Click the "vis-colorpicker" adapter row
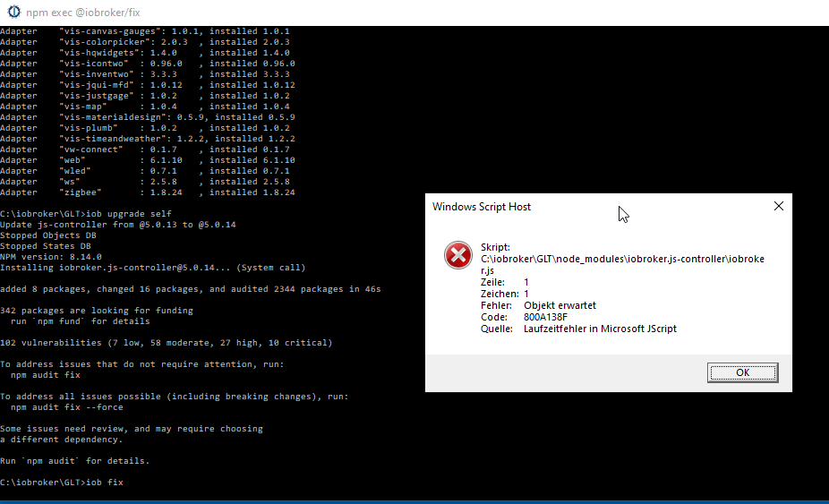 click(145, 42)
